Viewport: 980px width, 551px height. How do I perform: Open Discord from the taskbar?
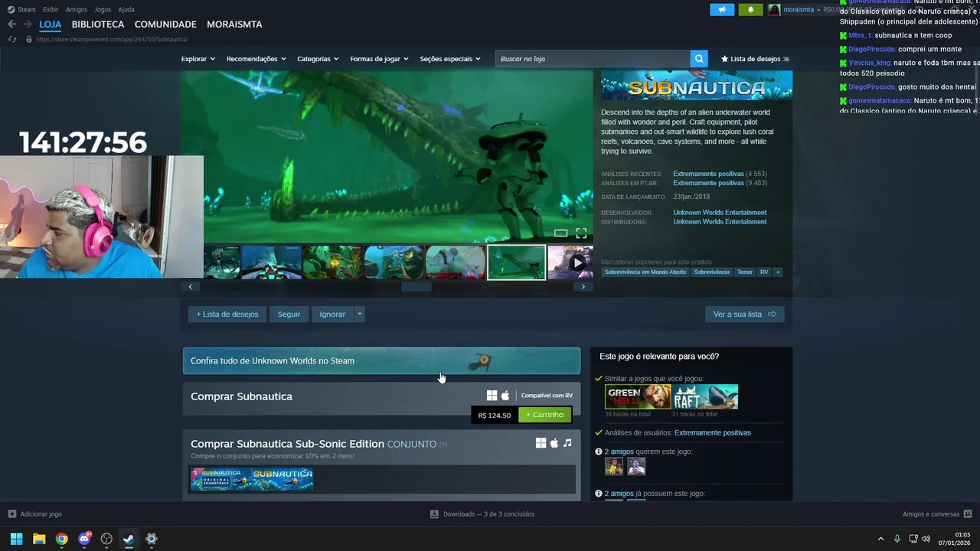pos(84,539)
